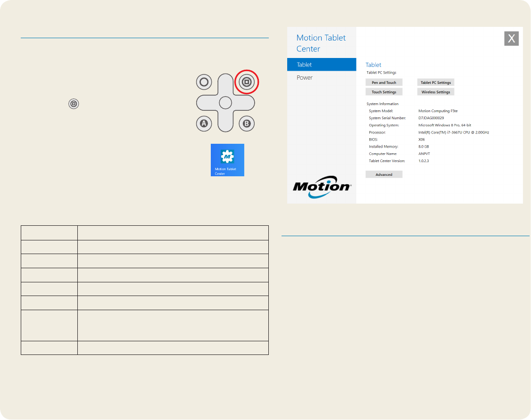Click the version number 1.0.2.3
The width and height of the screenshot is (531, 420).
[423, 161]
